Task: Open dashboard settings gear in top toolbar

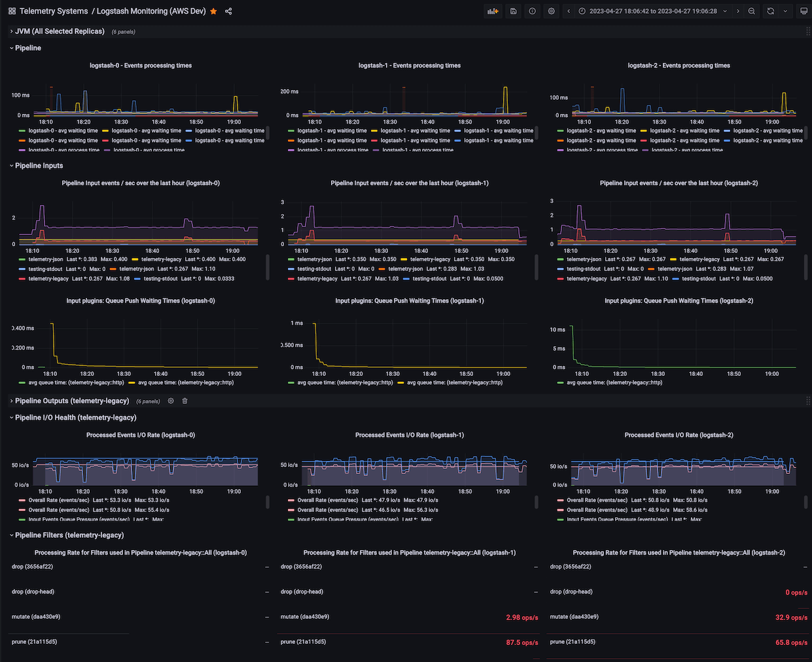Action: point(552,11)
